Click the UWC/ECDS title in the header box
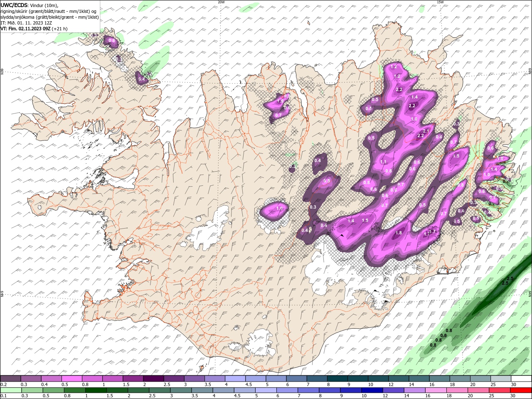 pos(14,5)
